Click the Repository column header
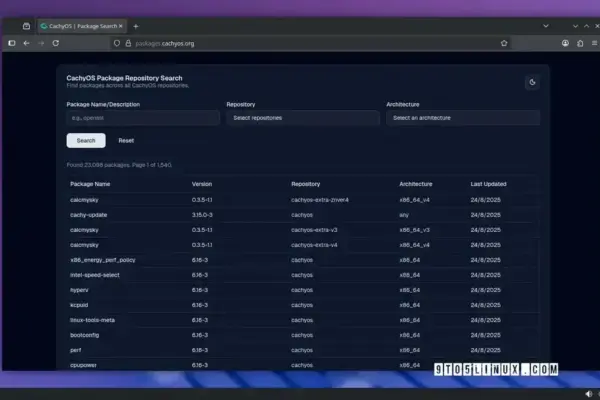This screenshot has height=400, width=600. click(305, 184)
